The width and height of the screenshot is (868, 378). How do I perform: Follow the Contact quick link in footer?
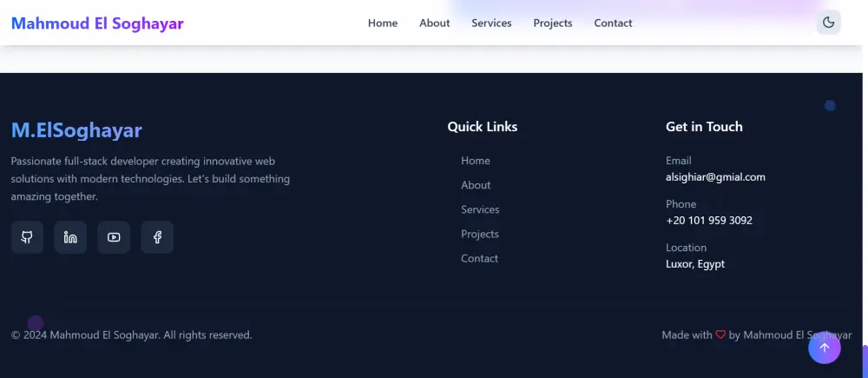pos(479,258)
